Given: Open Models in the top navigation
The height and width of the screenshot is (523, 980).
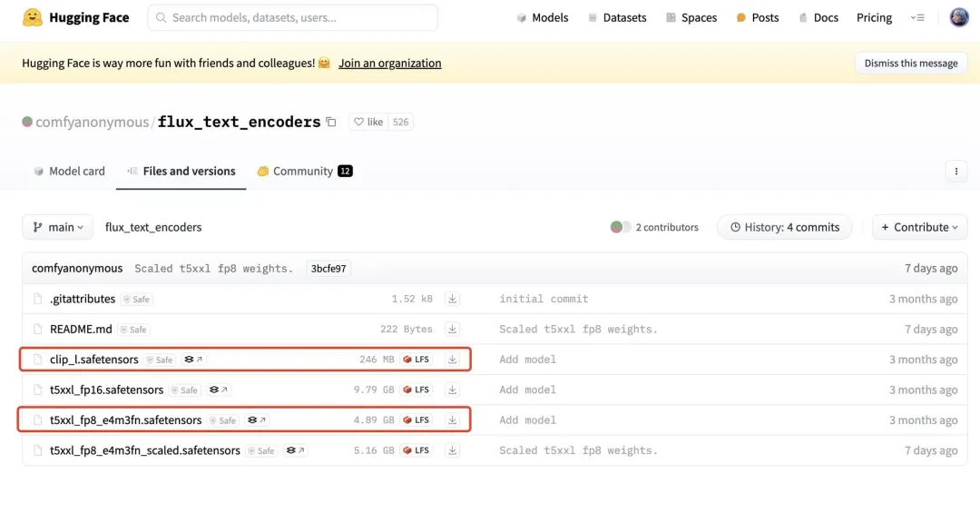Looking at the screenshot, I should pyautogui.click(x=543, y=17).
